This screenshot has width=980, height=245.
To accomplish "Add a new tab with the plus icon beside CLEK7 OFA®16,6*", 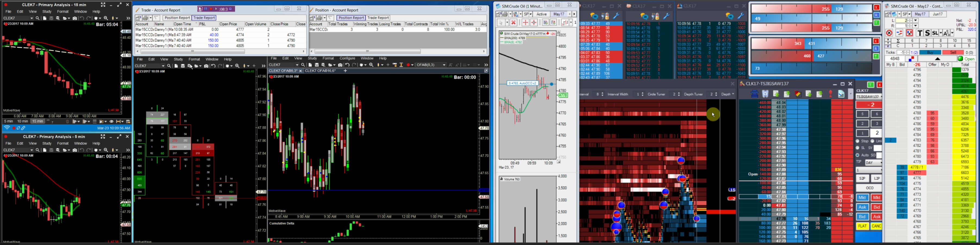I will click(345, 71).
